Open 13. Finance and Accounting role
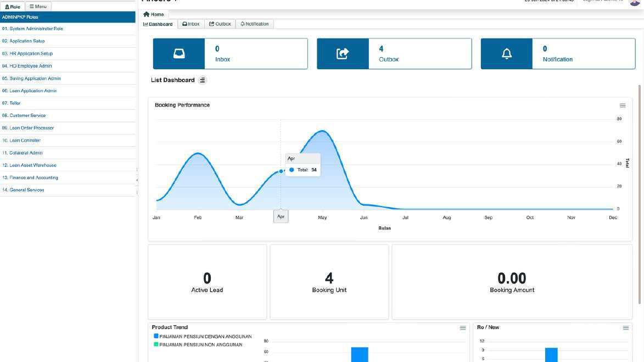Viewport: 644px width, 362px height. click(68, 177)
